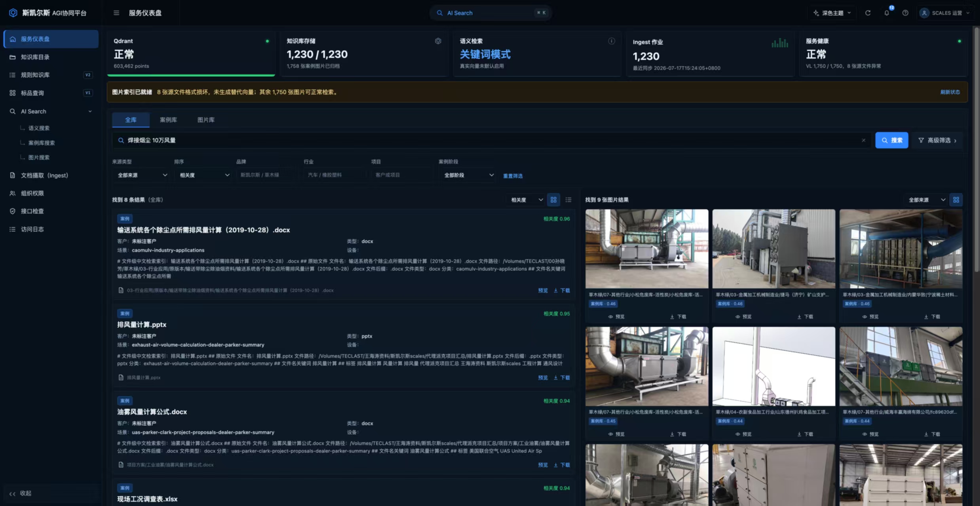Click the hamburger menu icon beside 服务仪表盘
The height and width of the screenshot is (506, 980).
click(116, 13)
